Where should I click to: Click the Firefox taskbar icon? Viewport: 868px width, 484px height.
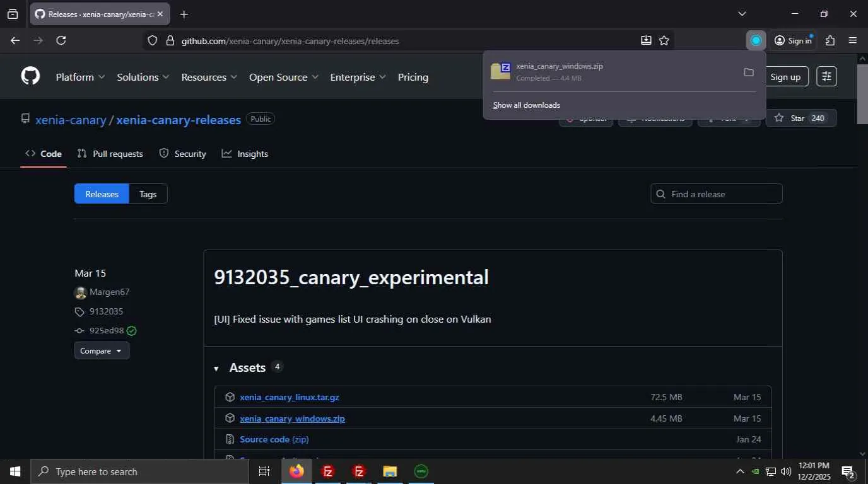click(x=296, y=471)
